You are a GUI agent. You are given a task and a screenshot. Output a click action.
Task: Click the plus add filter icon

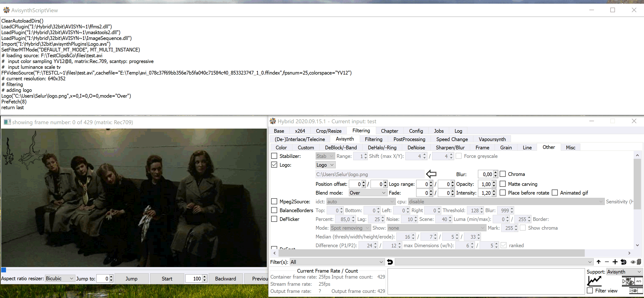615,262
